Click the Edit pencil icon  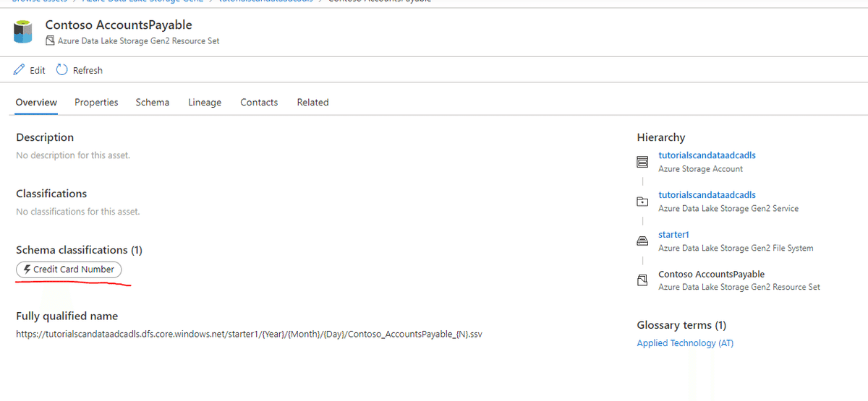20,70
